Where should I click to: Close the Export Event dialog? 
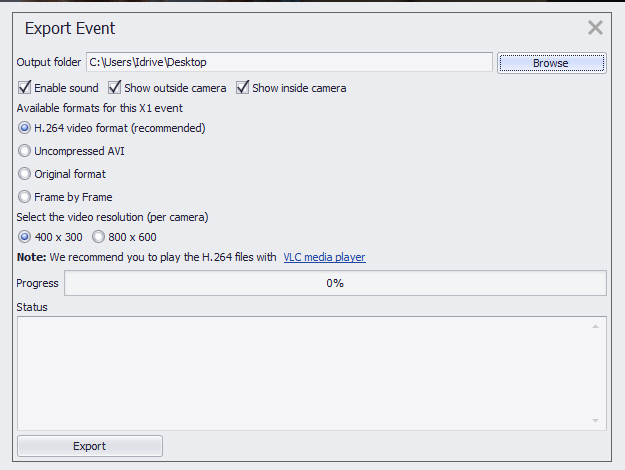tap(595, 28)
